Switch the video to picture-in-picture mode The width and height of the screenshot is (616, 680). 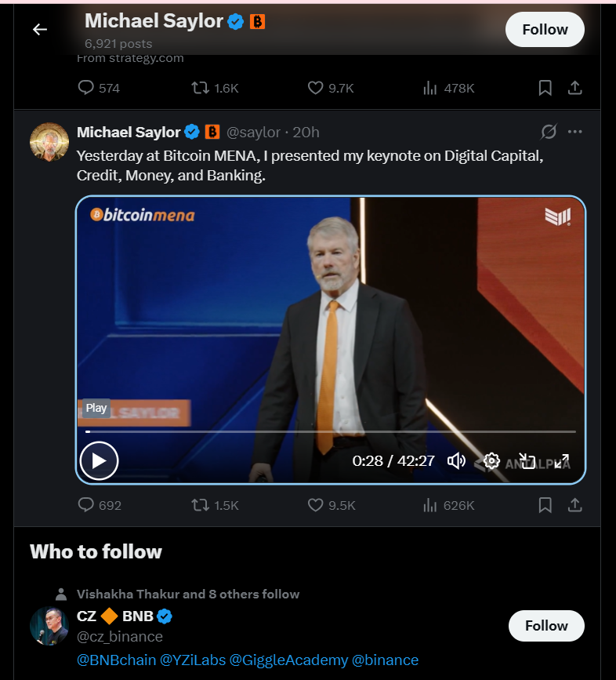(528, 461)
